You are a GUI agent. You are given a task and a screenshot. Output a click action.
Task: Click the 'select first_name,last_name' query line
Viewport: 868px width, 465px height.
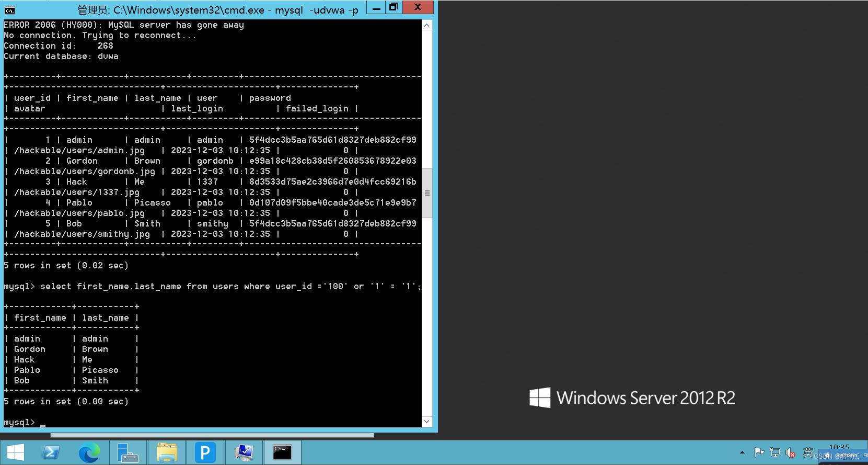(212, 287)
